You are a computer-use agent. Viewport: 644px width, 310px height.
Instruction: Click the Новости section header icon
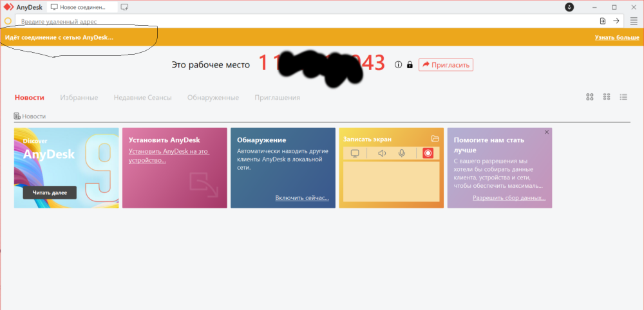tap(17, 116)
